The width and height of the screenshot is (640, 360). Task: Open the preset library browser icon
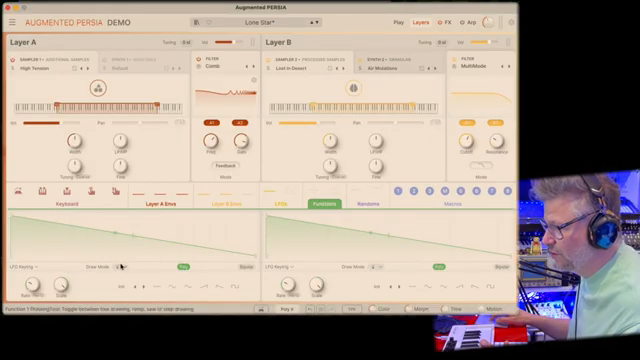click(197, 22)
